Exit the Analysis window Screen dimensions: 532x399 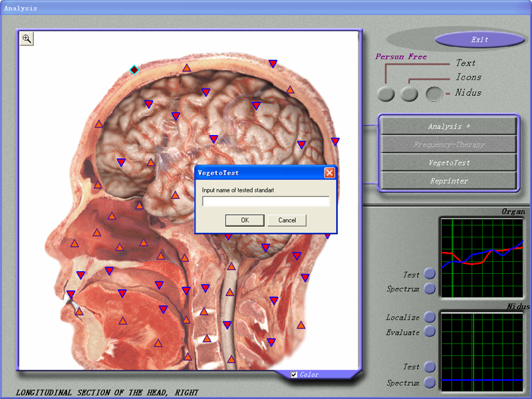(x=479, y=40)
